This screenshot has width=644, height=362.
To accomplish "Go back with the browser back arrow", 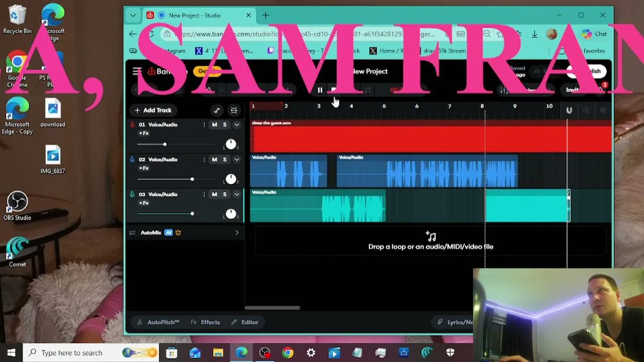I will click(x=133, y=34).
